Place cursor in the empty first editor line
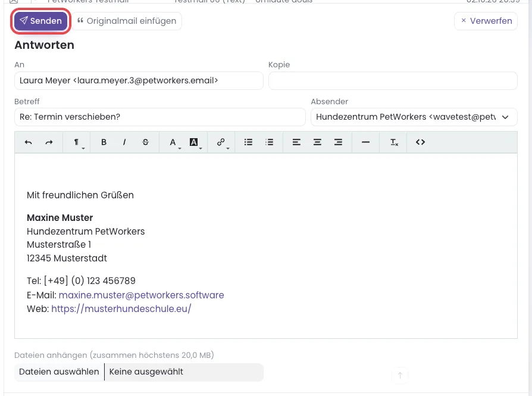This screenshot has width=532, height=396. coord(265,173)
